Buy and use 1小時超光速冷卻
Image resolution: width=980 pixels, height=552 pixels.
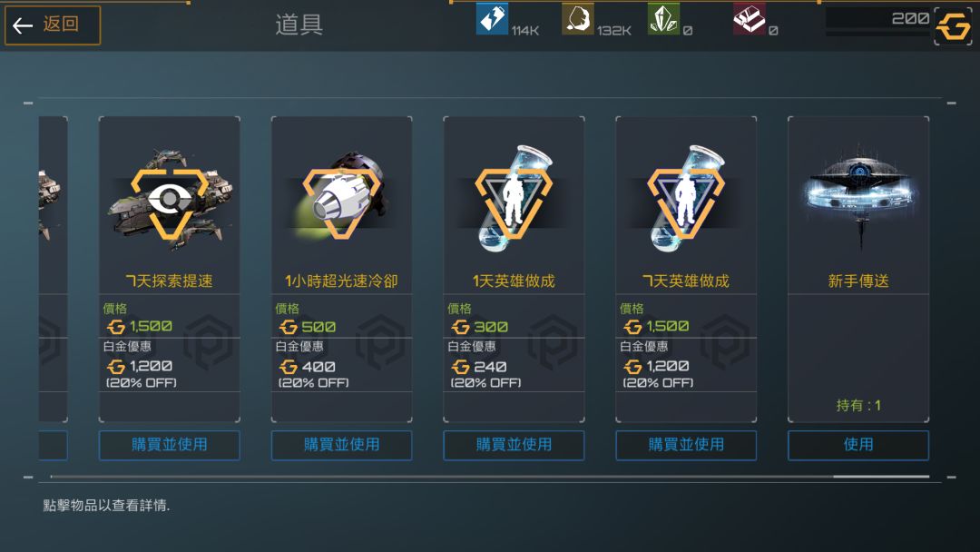pos(342,445)
